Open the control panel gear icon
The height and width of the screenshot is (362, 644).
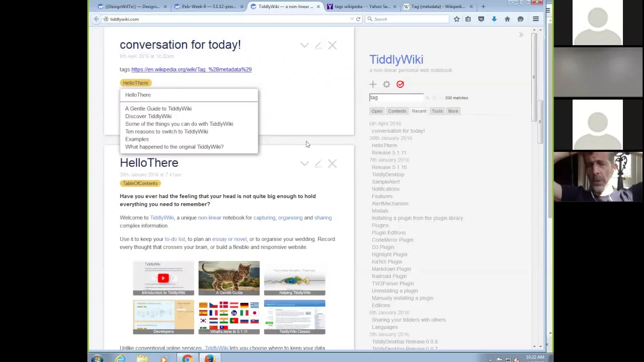[x=386, y=84]
